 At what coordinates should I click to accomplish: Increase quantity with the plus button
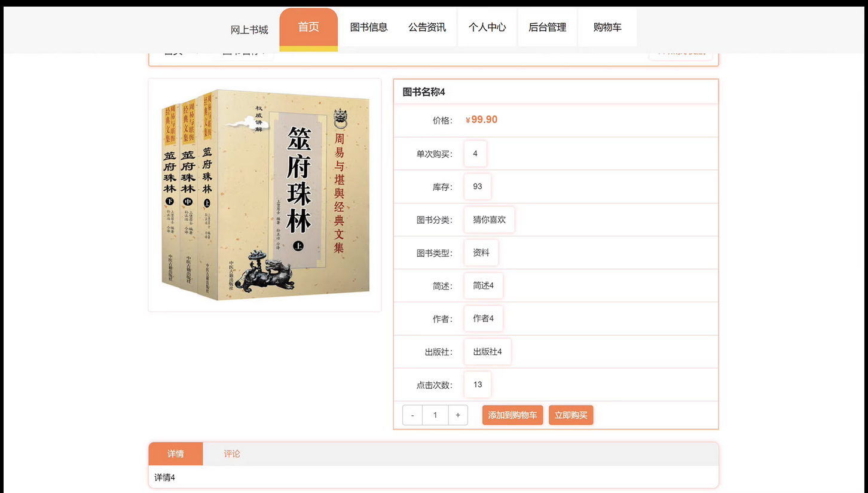[458, 415]
